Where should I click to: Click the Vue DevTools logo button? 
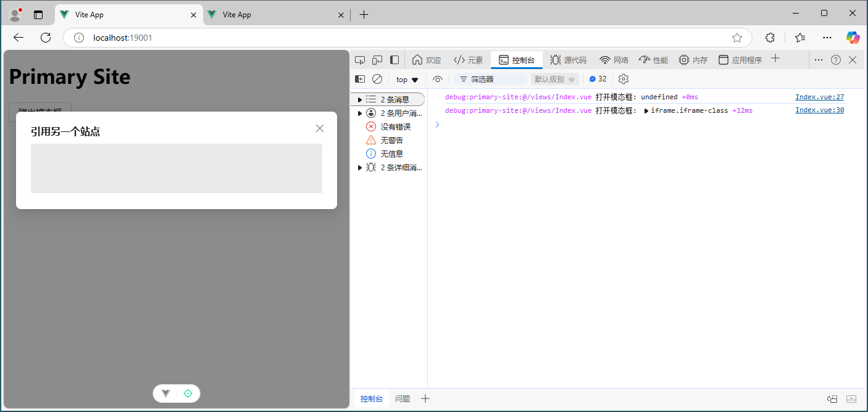pyautogui.click(x=165, y=393)
